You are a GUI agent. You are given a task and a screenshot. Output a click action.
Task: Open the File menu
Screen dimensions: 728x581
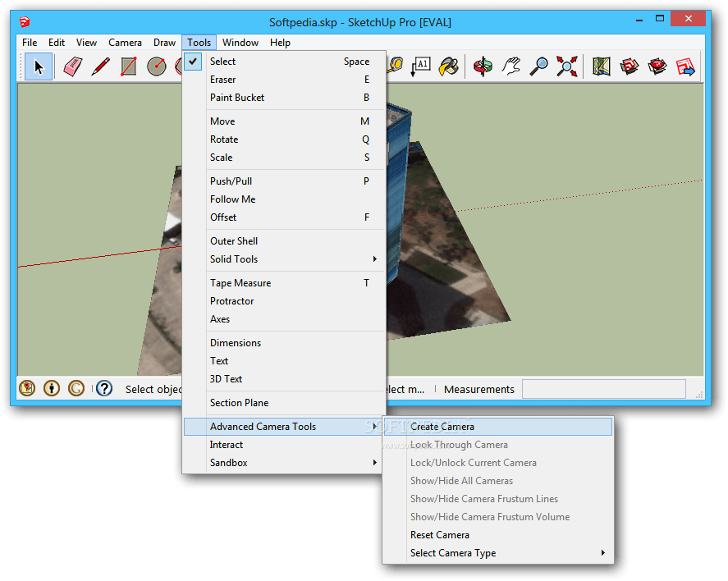[x=30, y=42]
